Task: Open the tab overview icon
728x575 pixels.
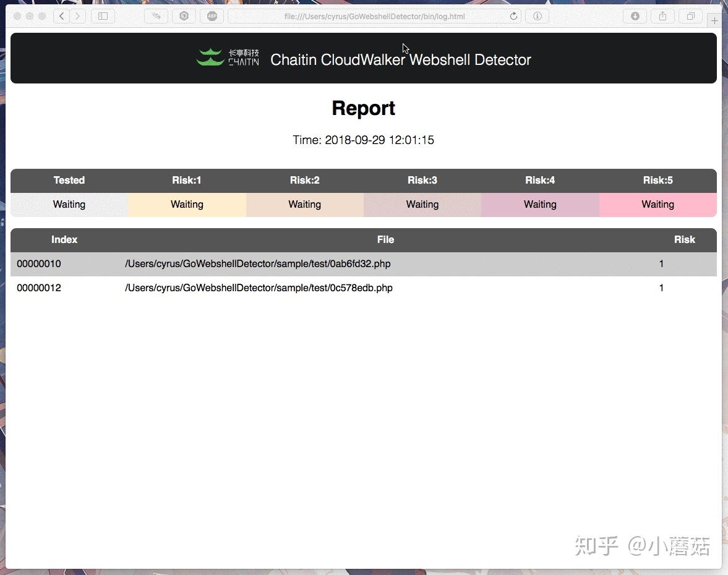Action: (690, 16)
